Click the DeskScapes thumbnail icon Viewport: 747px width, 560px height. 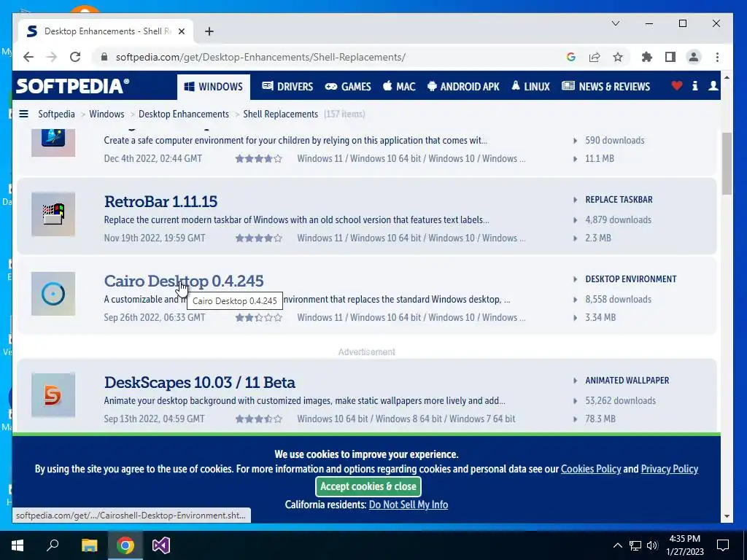[x=53, y=395]
